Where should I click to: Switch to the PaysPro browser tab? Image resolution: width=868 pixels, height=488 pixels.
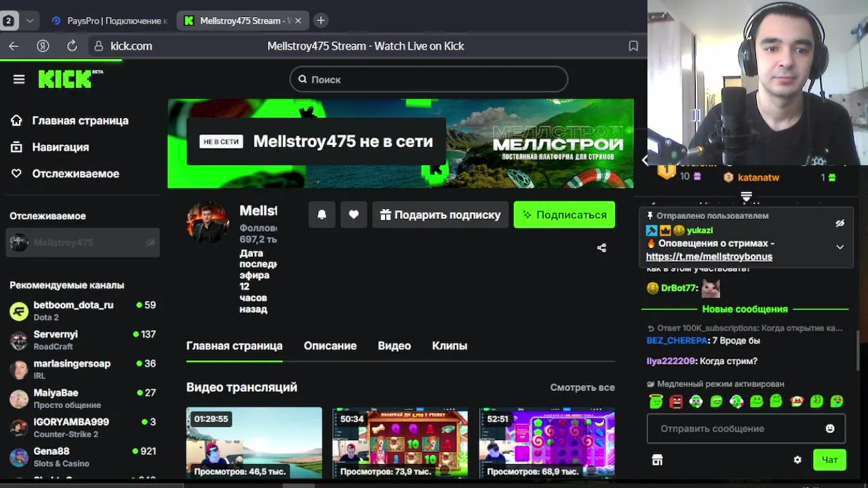tap(108, 21)
